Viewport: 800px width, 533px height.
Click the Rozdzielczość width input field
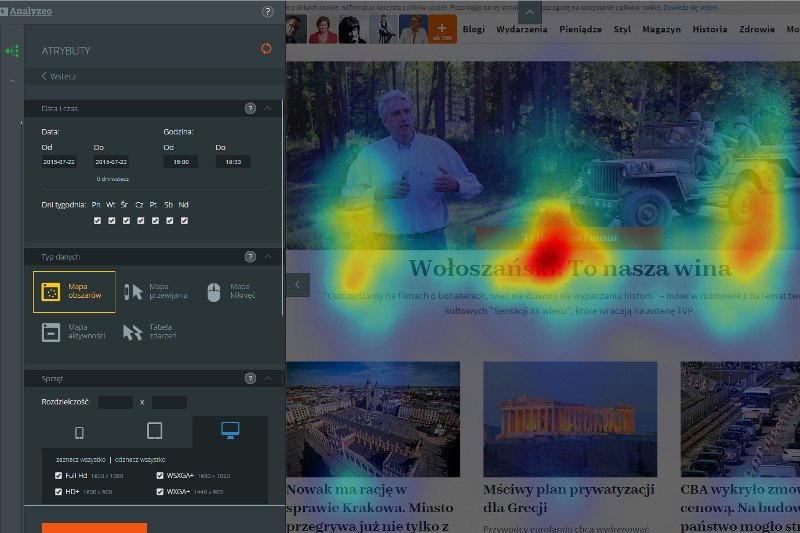coord(115,402)
